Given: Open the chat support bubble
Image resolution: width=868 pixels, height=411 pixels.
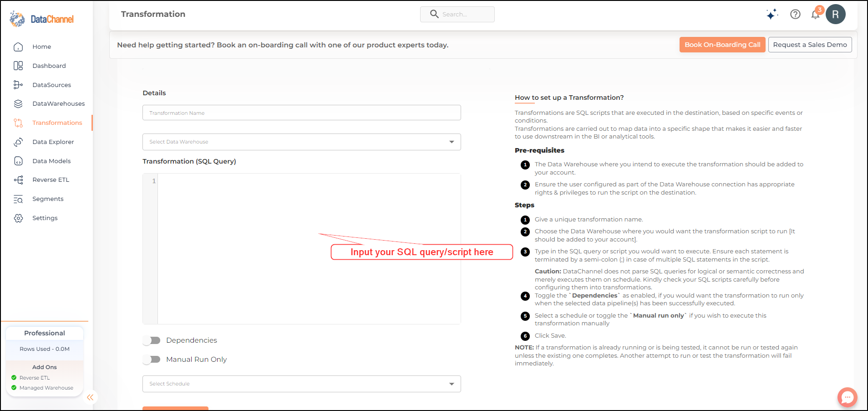Looking at the screenshot, I should click(x=847, y=397).
